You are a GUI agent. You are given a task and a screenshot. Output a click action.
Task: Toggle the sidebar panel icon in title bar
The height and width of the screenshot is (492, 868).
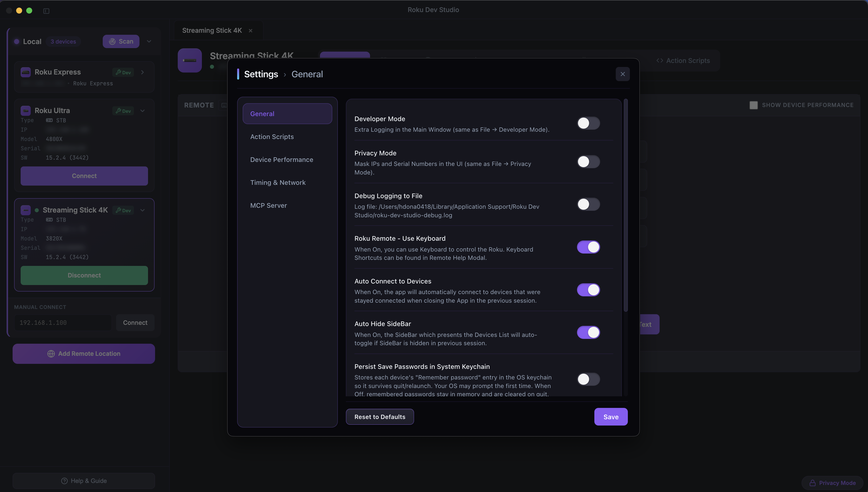pyautogui.click(x=46, y=11)
